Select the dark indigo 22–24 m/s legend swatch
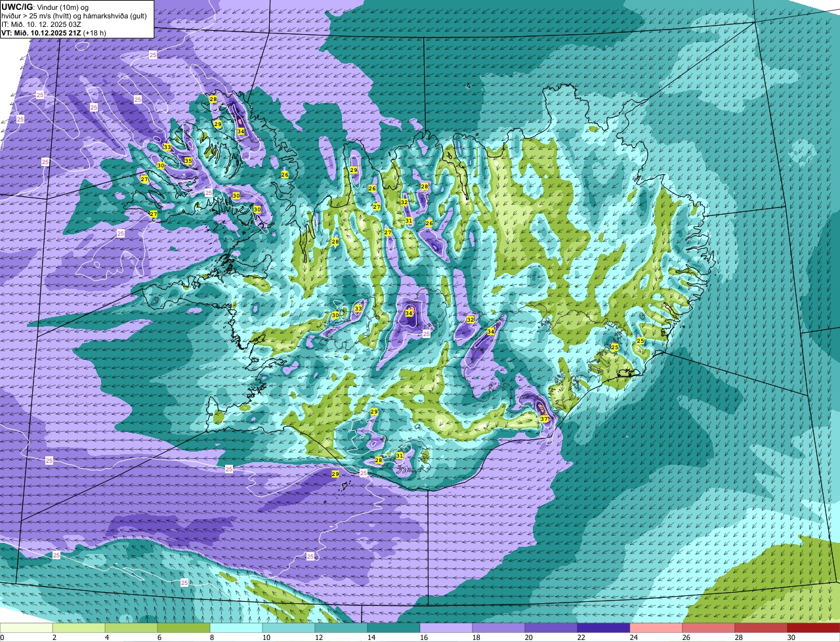 (x=604, y=628)
